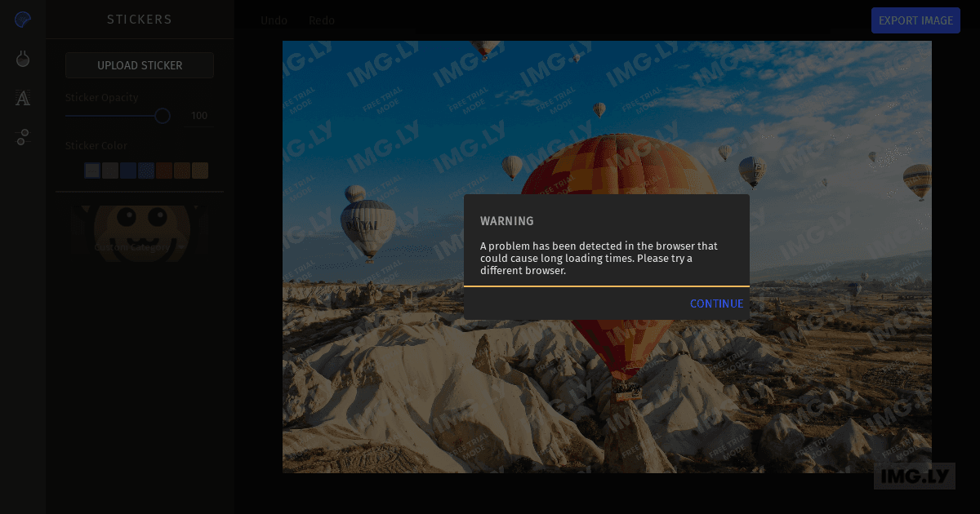Select the Text tool icon
Image resolution: width=980 pixels, height=514 pixels.
tap(23, 98)
